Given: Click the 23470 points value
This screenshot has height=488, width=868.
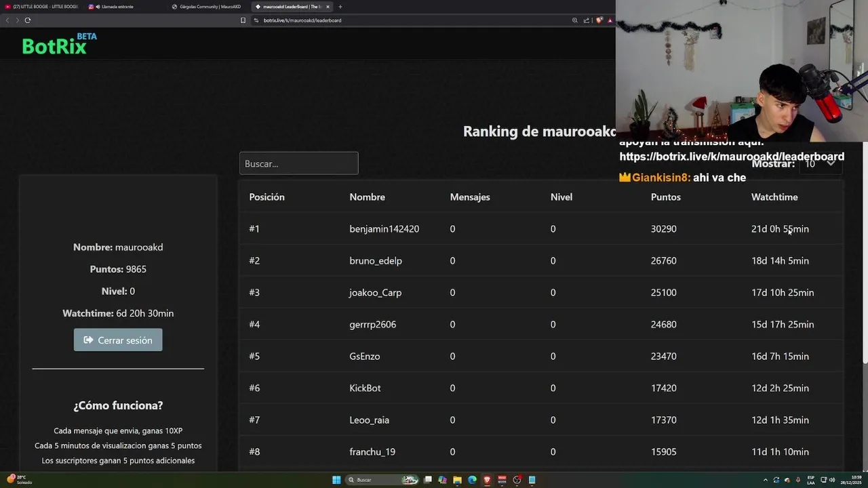Looking at the screenshot, I should (663, 357).
